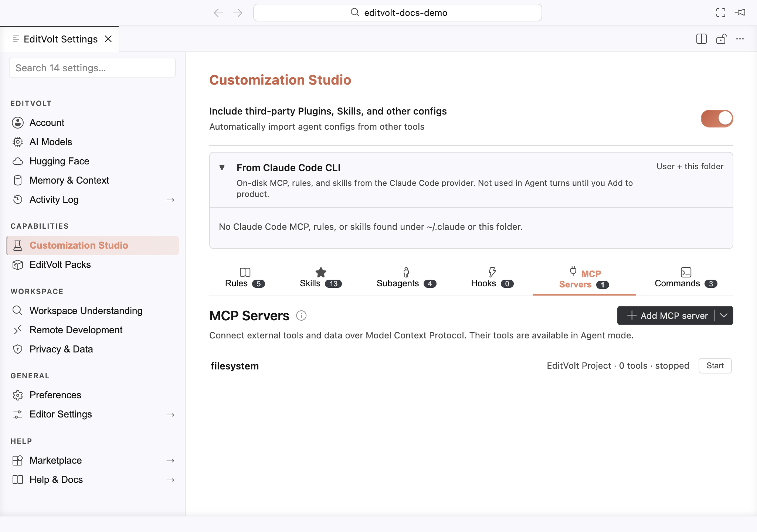Viewport: 757px width, 532px height.
Task: Click the MCP Servers info icon
Action: pyautogui.click(x=301, y=316)
